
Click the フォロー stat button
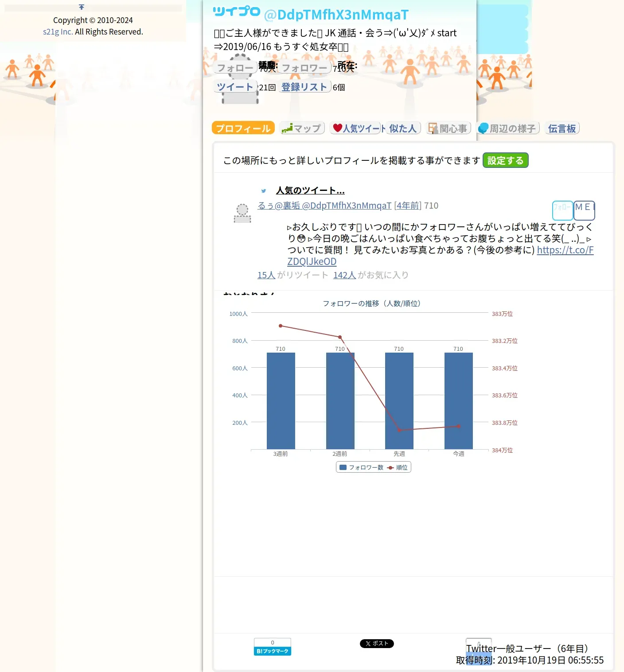(235, 68)
